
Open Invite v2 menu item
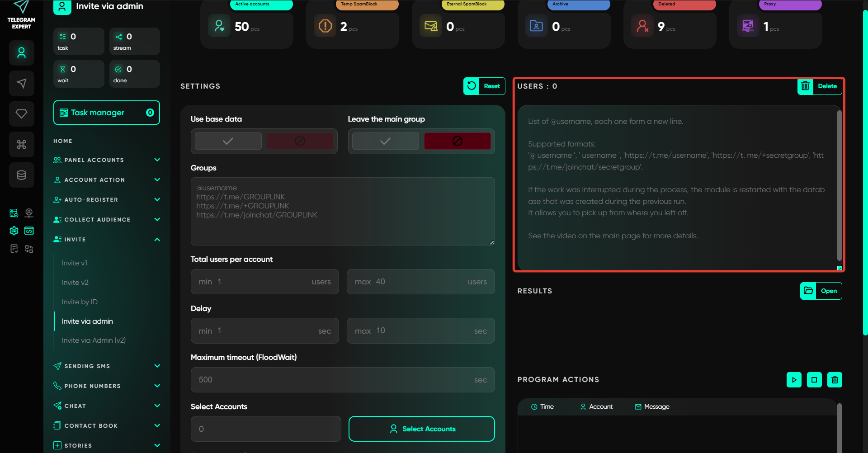point(75,283)
